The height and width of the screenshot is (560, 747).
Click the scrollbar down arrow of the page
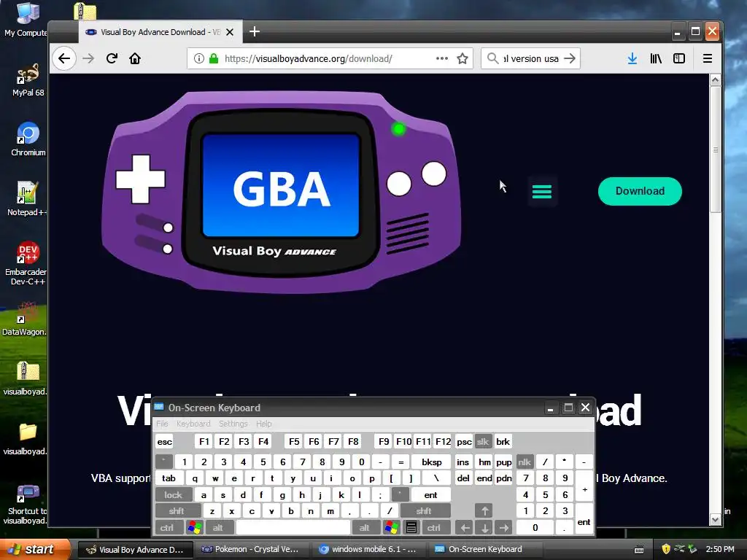[x=715, y=520]
